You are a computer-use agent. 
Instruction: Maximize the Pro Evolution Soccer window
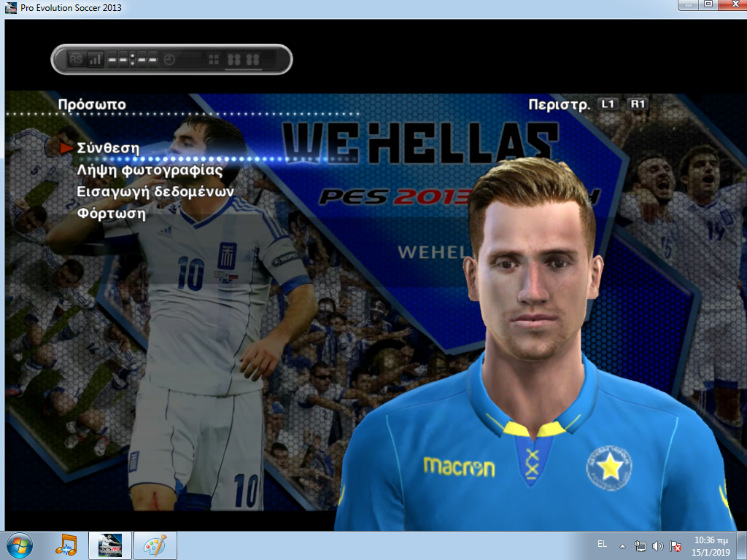pyautogui.click(x=708, y=4)
